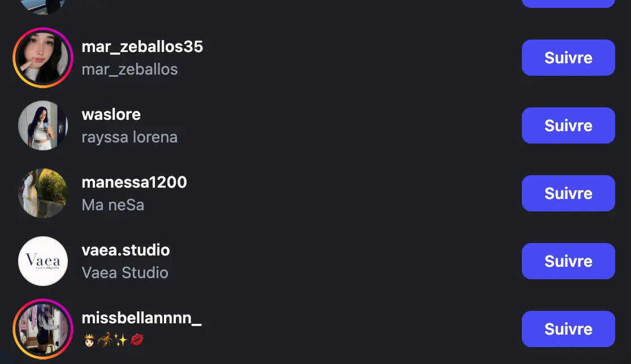Click the emoji bio under missbellannnn_

[113, 340]
